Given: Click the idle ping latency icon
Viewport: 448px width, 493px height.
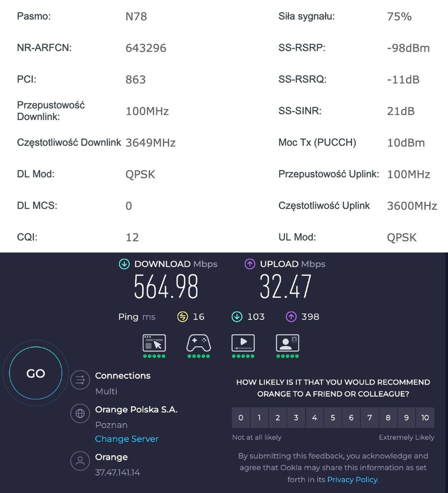Looking at the screenshot, I should point(182,317).
